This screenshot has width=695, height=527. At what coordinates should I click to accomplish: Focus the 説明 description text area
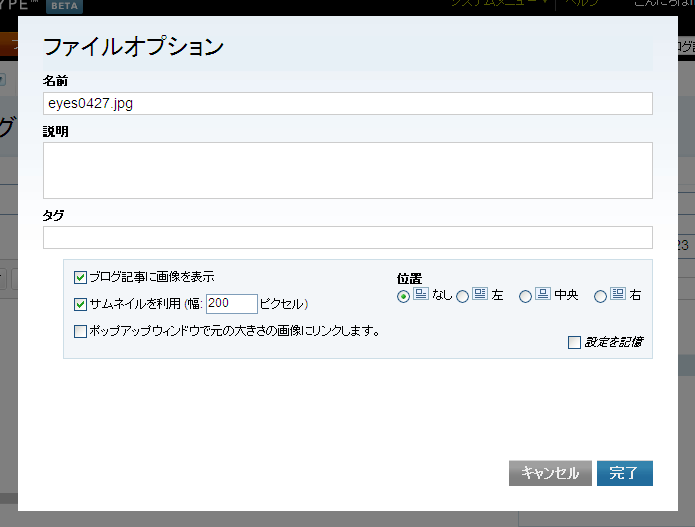(x=347, y=170)
